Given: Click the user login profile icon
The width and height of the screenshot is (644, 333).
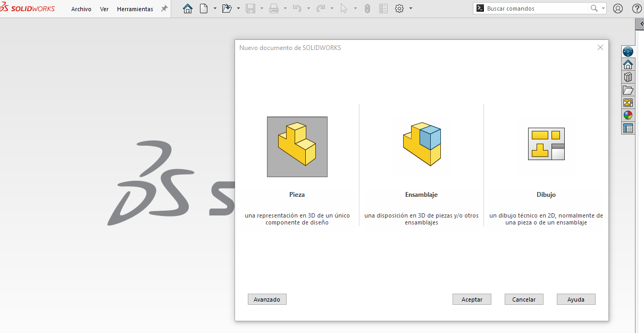Looking at the screenshot, I should coord(618,9).
